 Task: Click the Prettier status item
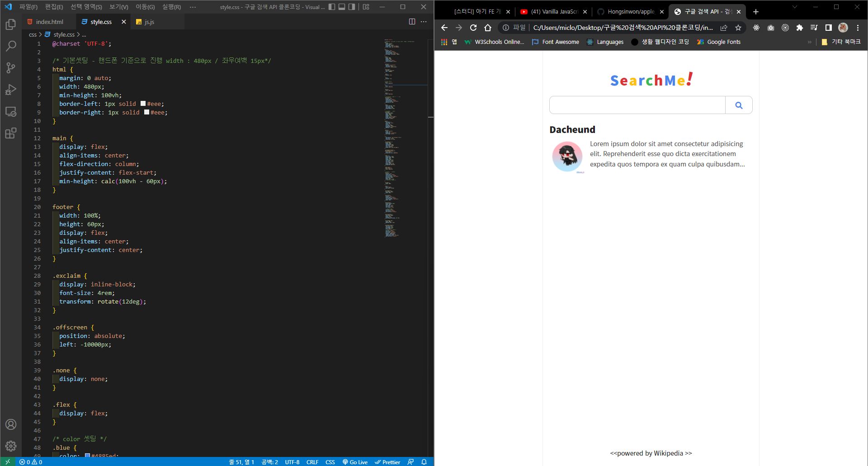point(387,462)
